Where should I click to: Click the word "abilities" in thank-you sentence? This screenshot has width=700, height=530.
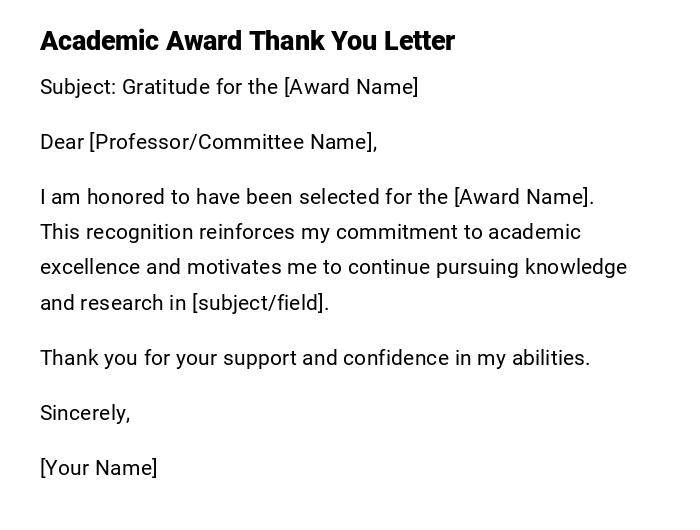[546, 358]
